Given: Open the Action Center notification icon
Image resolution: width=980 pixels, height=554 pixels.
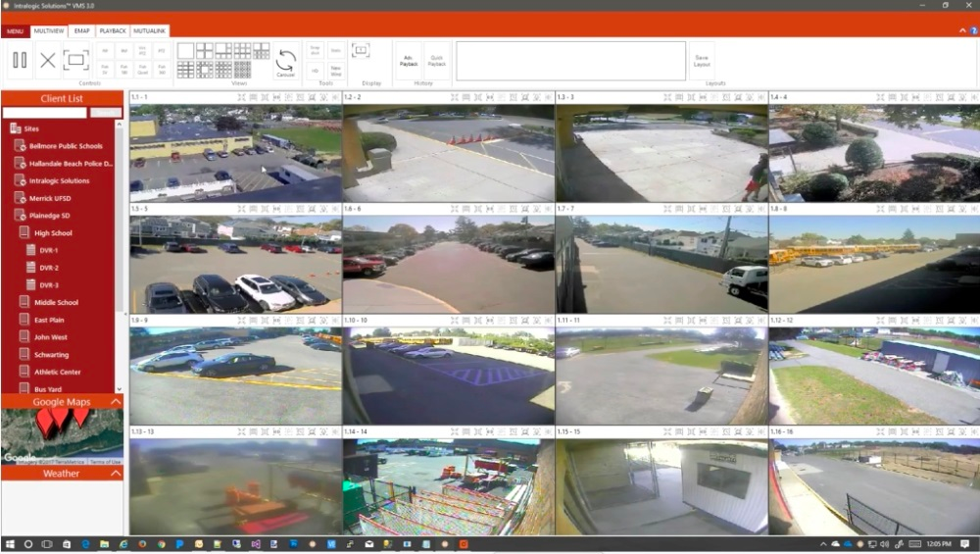Looking at the screenshot, I should [965, 544].
